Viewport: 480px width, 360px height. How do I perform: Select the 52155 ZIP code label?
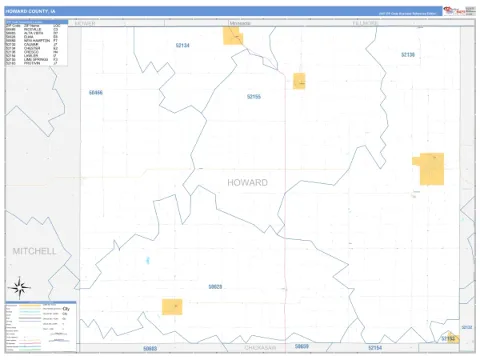(x=254, y=97)
